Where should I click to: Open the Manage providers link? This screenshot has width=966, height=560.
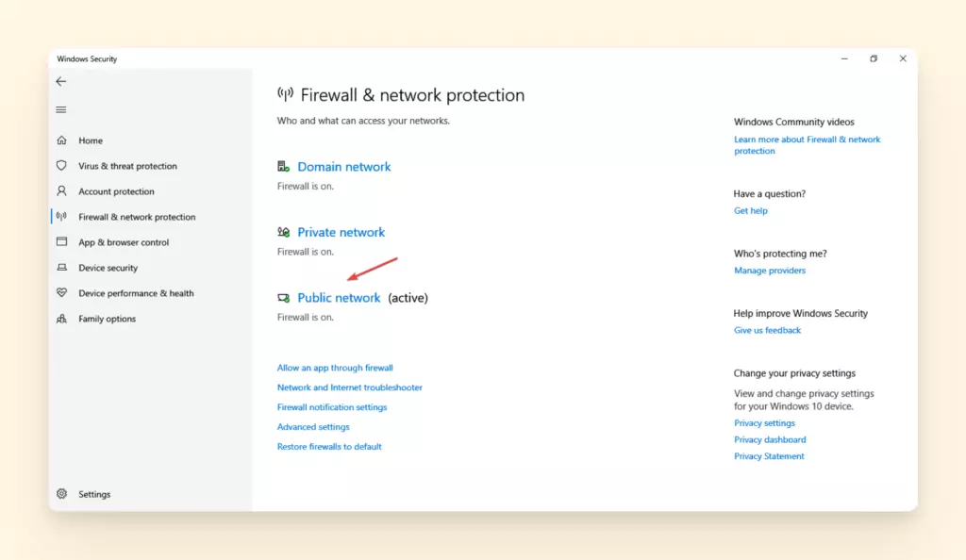tap(770, 271)
